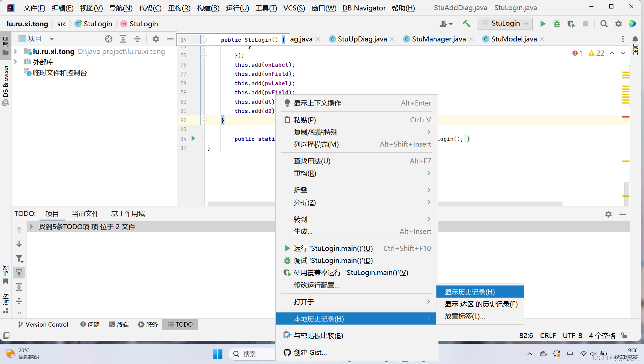Click the green Run StuLogin icon

[x=543, y=24]
